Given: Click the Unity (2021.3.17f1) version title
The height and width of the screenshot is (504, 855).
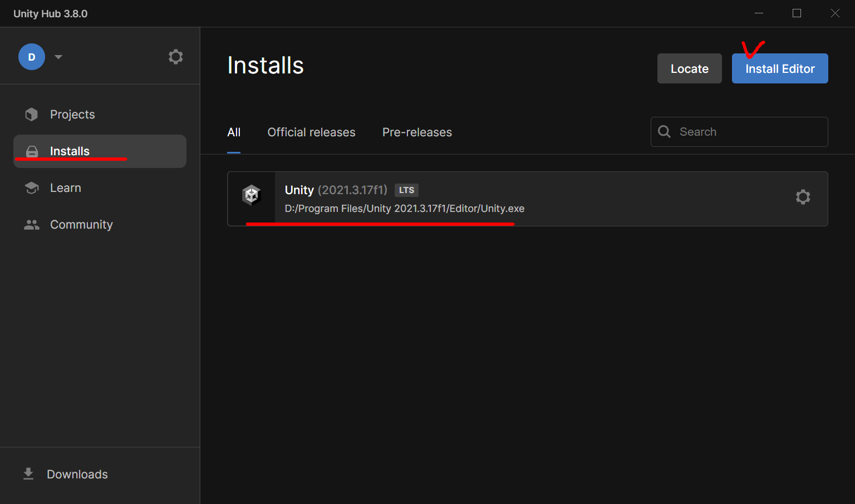Looking at the screenshot, I should [336, 190].
